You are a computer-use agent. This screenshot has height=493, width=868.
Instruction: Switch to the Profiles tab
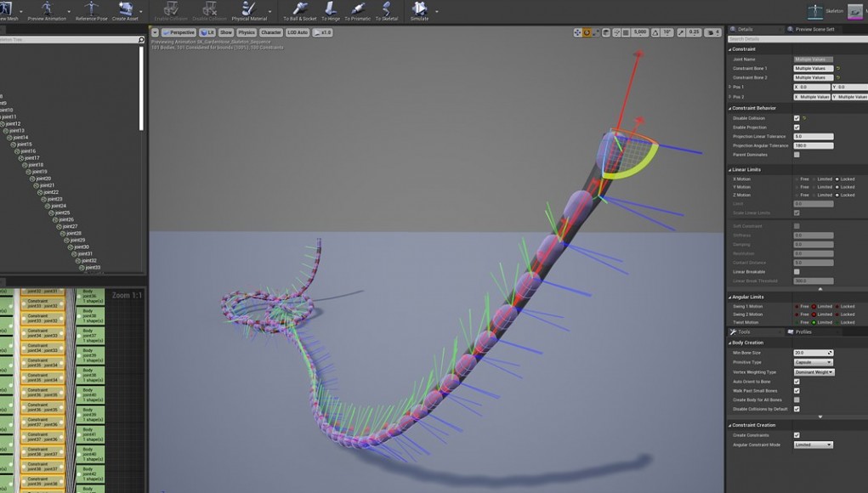coord(803,332)
